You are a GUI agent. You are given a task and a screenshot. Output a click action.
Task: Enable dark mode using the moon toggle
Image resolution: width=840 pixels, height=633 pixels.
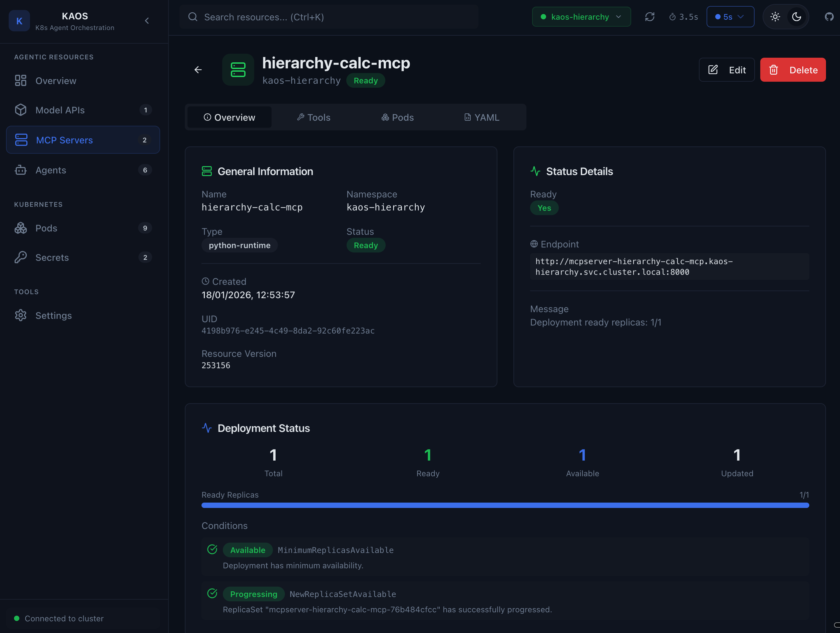click(x=797, y=17)
